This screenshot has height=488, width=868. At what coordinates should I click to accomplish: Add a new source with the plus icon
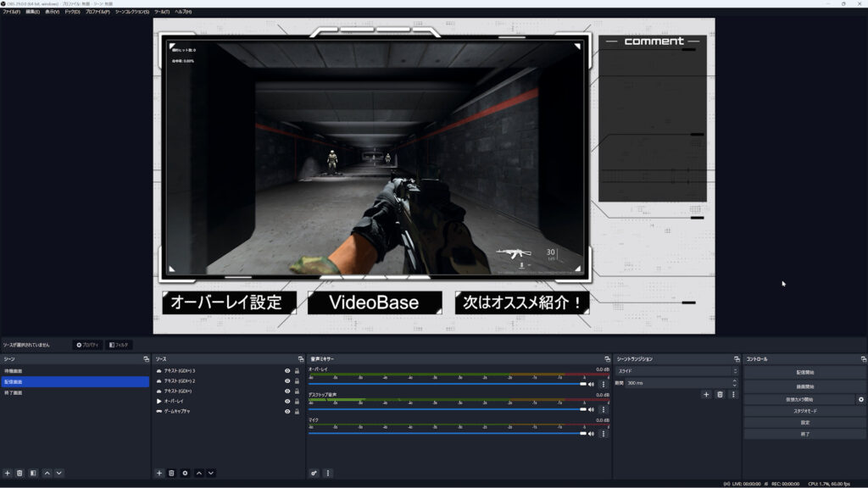159,473
